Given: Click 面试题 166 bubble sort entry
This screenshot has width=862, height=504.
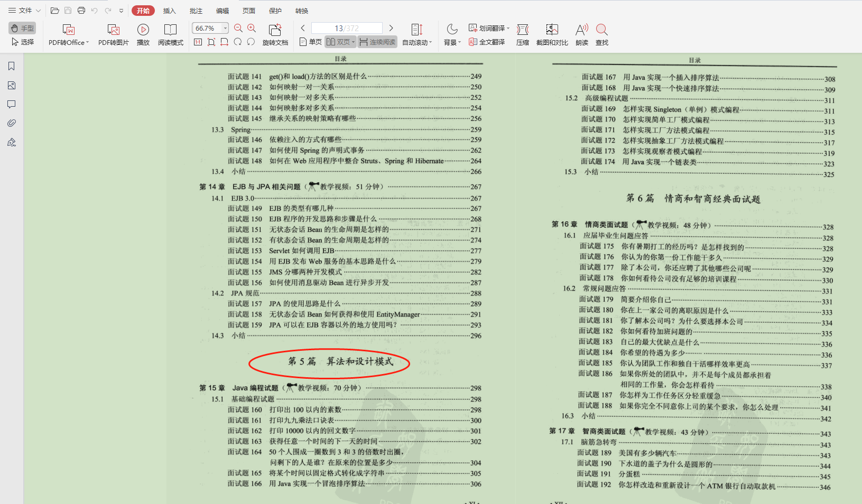Looking at the screenshot, I should click(x=355, y=483).
